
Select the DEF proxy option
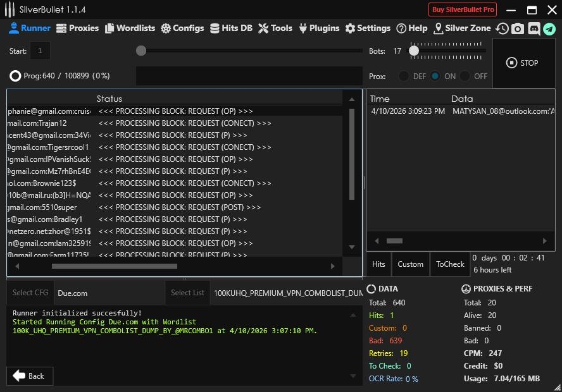coord(405,75)
